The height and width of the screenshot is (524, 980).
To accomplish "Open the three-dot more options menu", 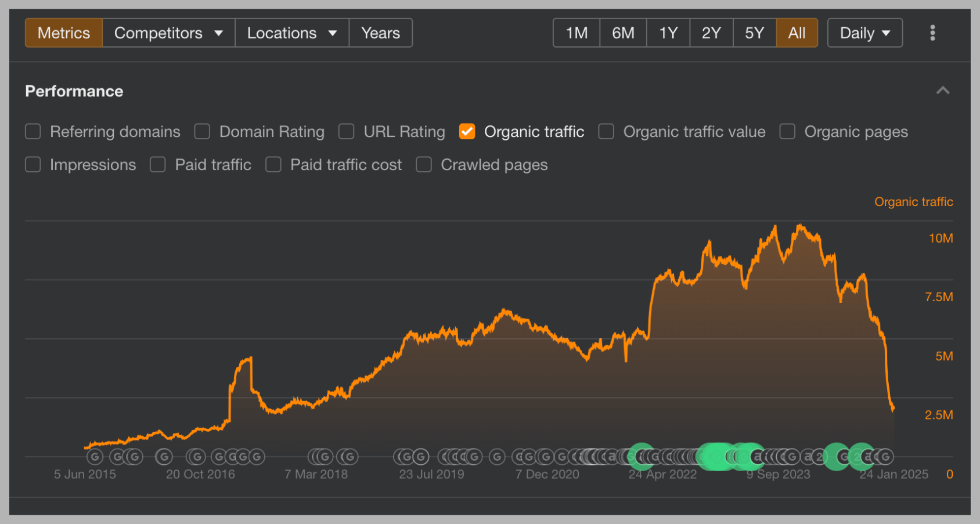I will click(932, 33).
